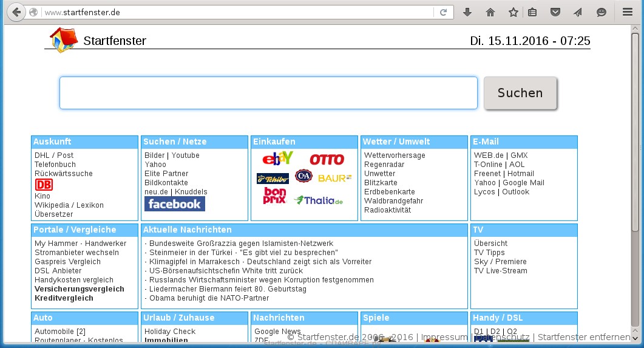The height and width of the screenshot is (348, 644).
Task: Click the Thalia.de logo
Action: pos(319,200)
